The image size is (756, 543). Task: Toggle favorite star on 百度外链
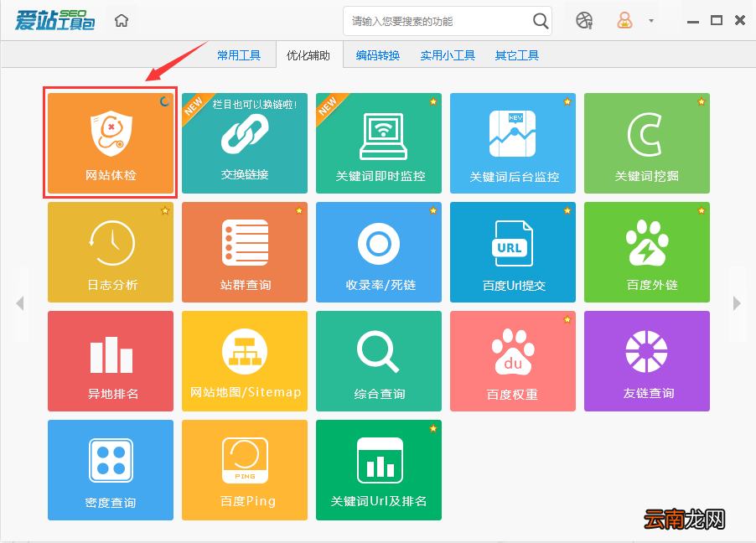click(701, 210)
